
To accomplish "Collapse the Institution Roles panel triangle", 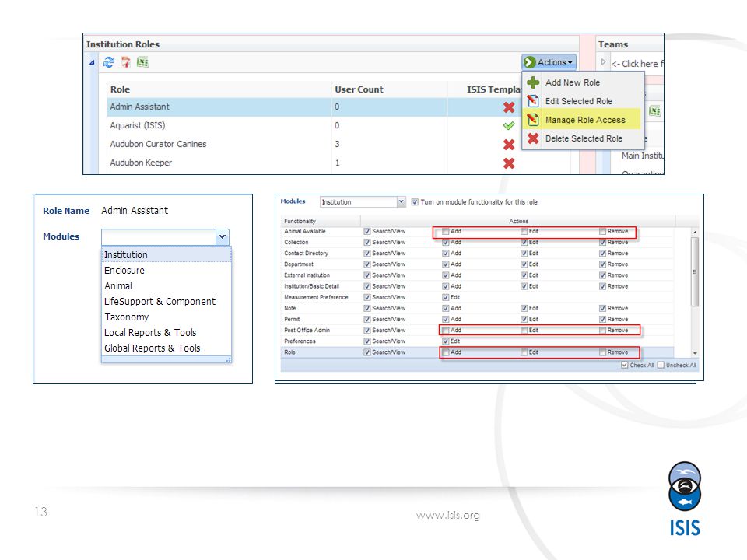I will point(92,62).
